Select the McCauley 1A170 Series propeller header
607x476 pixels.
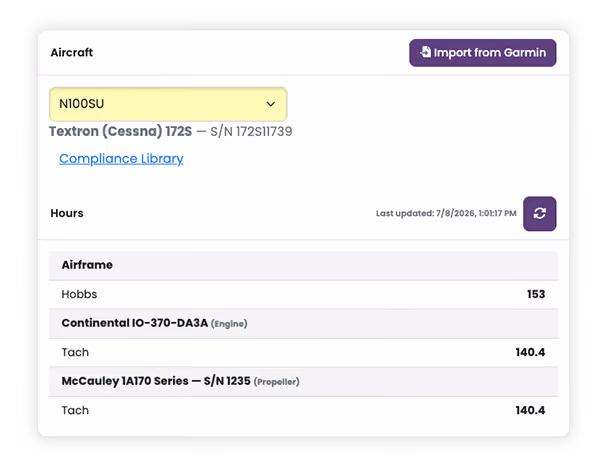(303, 382)
